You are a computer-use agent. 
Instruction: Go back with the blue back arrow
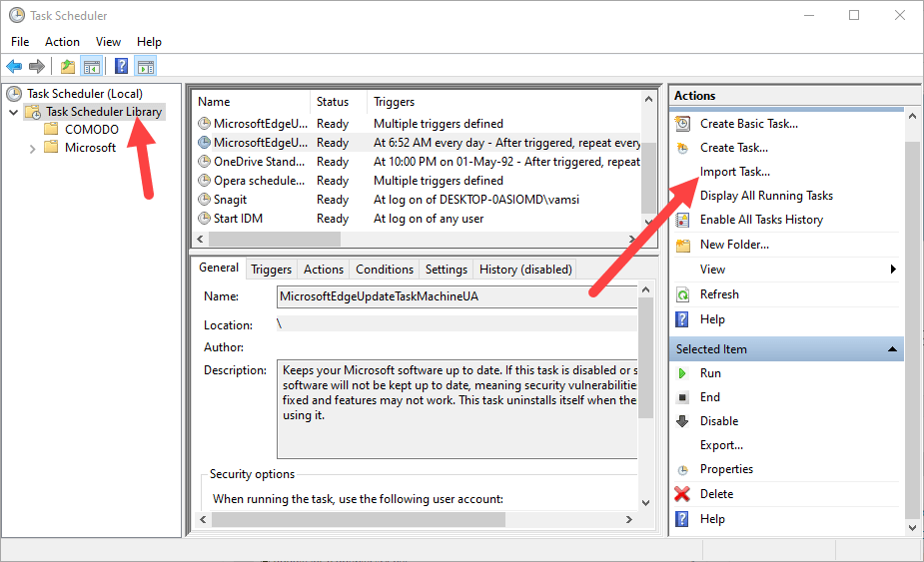point(14,67)
